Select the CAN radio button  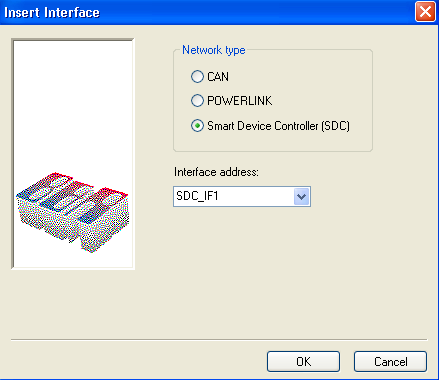point(197,76)
